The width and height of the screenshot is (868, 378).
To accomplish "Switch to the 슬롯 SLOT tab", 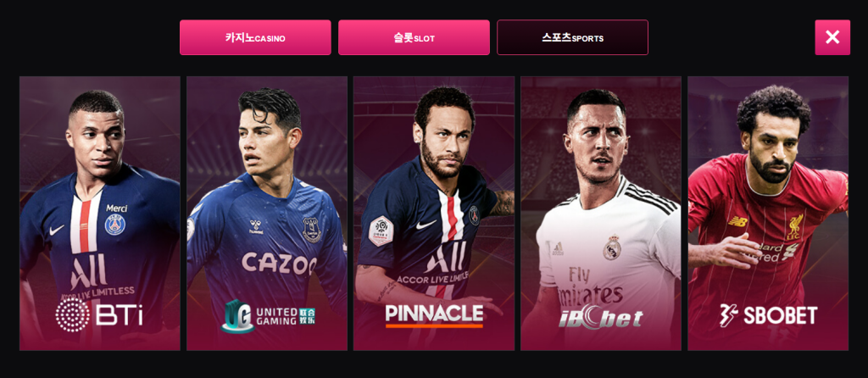I will pyautogui.click(x=414, y=37).
